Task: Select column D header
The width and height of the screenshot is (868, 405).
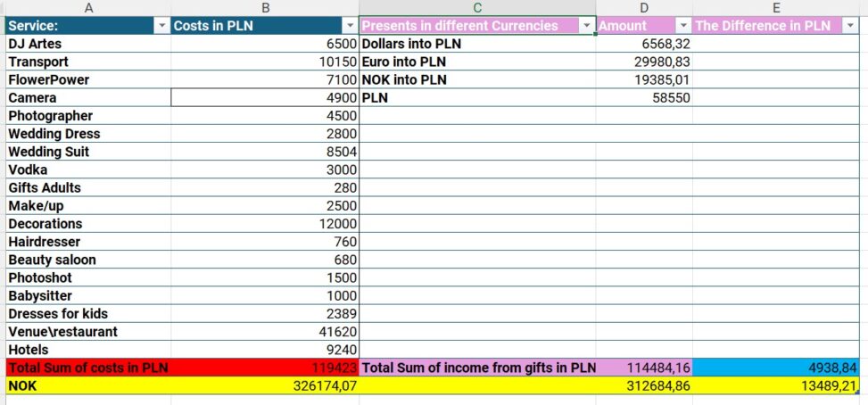Action: pyautogui.click(x=644, y=7)
